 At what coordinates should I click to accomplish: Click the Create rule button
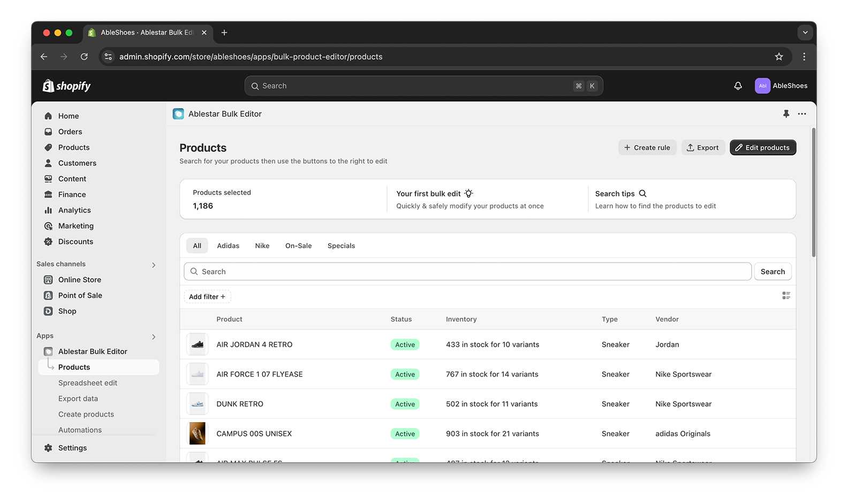[x=647, y=148]
